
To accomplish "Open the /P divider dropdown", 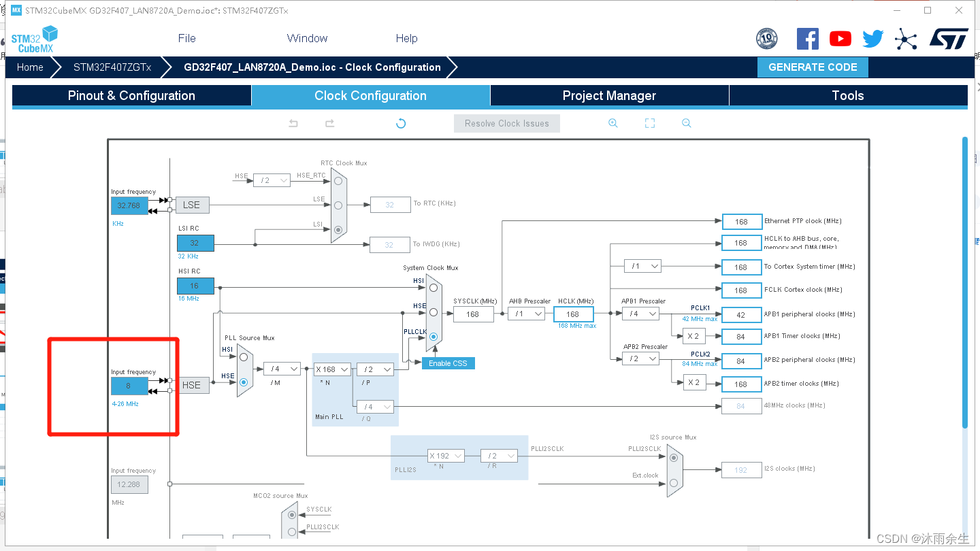I will 375,369.
